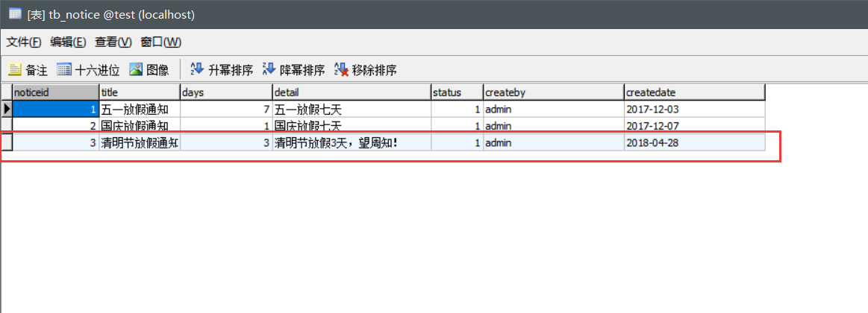Click createby admin in 五一放假通知 row
The image size is (868, 313).
[553, 109]
